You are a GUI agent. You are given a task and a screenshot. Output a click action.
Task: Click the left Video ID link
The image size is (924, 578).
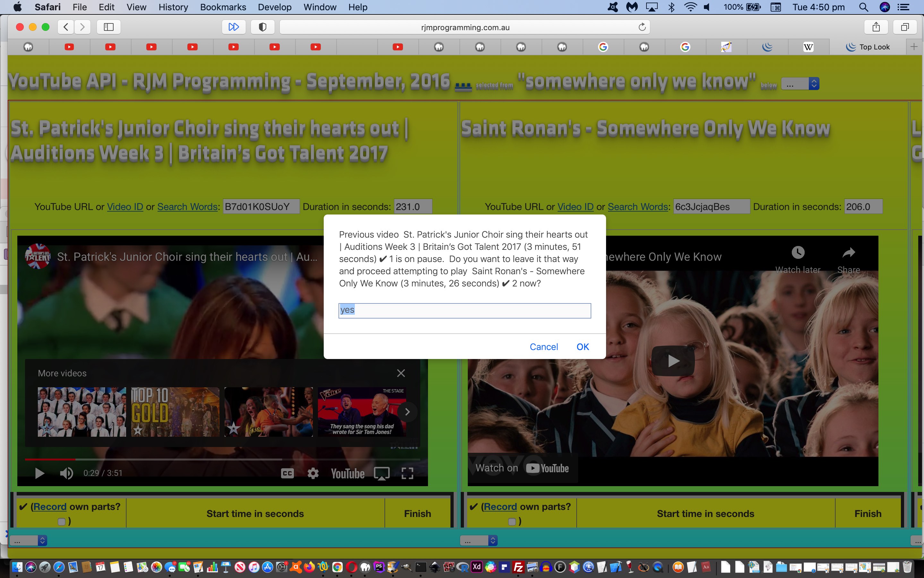[125, 207]
